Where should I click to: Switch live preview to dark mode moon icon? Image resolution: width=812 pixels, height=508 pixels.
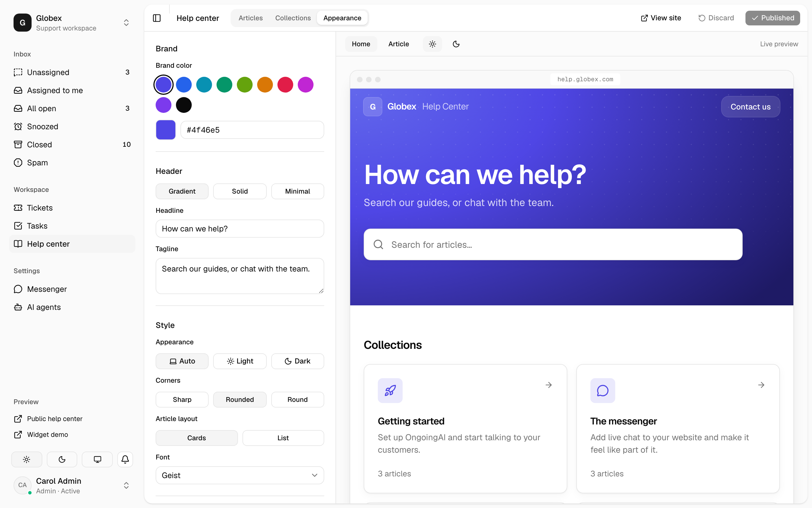[x=456, y=44]
